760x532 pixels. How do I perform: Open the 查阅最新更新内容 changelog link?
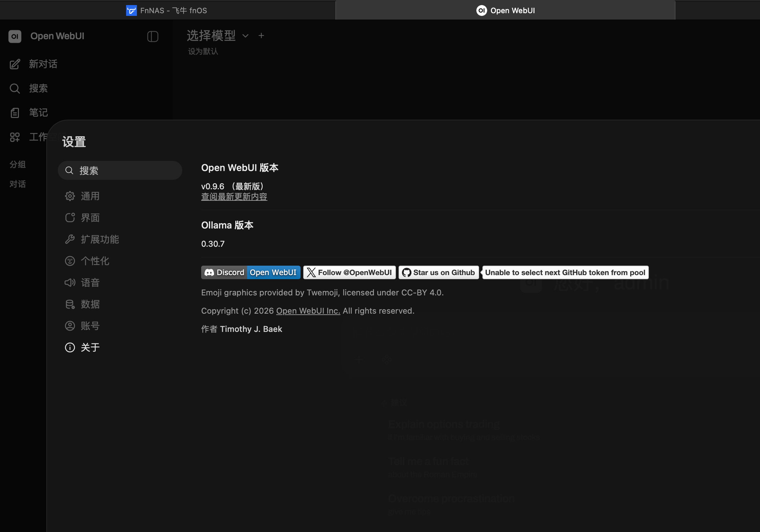pos(234,197)
